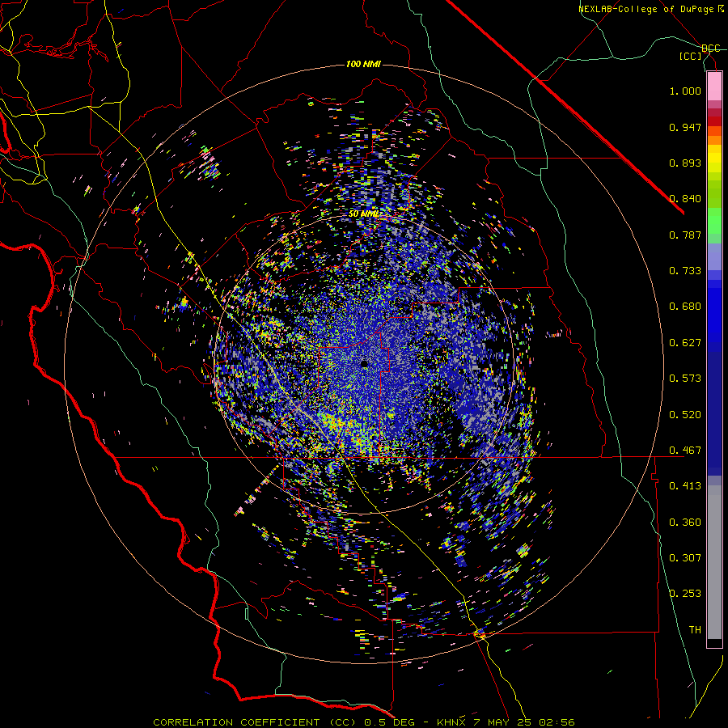Image resolution: width=728 pixels, height=728 pixels.
Task: Select the 0.360 color scale value
Action: [x=685, y=523]
